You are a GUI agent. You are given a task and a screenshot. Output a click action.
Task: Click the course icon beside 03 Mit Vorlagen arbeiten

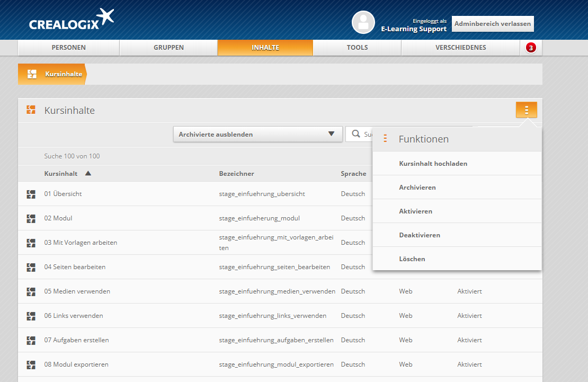coord(31,243)
